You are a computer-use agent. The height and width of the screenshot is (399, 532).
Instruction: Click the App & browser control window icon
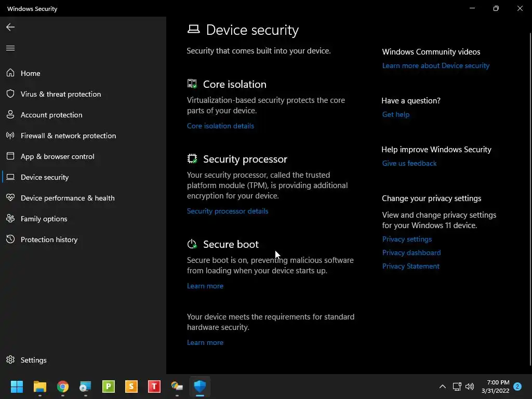10,156
